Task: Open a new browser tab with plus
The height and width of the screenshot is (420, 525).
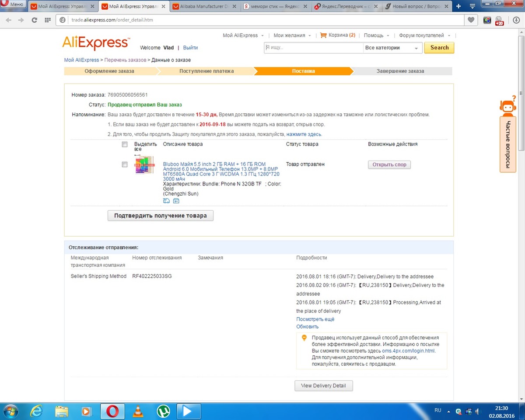Action: (x=458, y=6)
